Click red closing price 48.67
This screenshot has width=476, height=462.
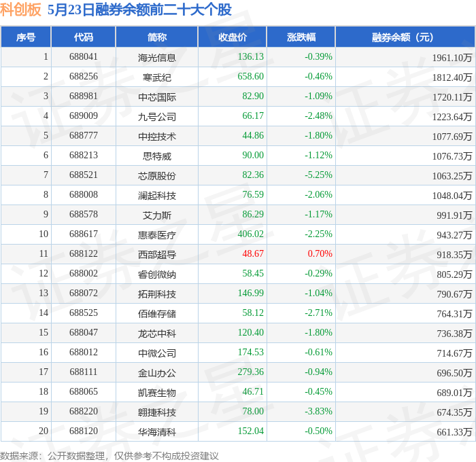tap(253, 254)
